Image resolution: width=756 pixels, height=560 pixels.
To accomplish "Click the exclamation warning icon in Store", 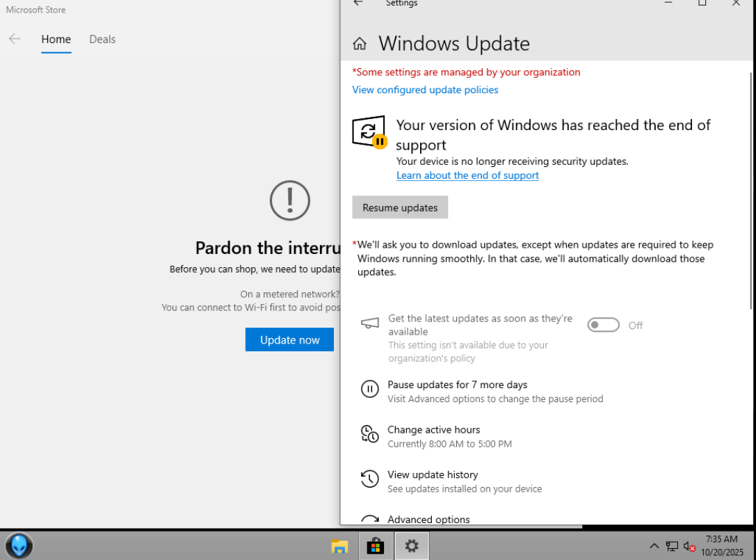I will 290,200.
